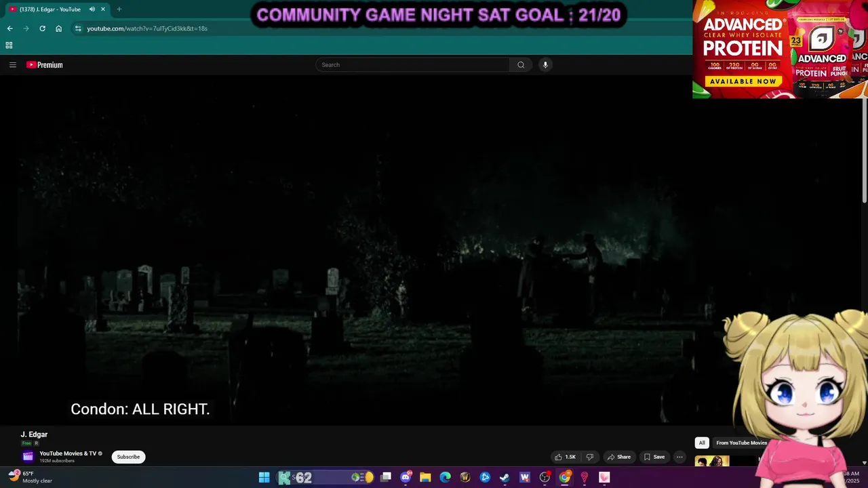Open YouTube Movies & TV channel name link
Image resolution: width=868 pixels, height=488 pixels.
[x=68, y=453]
